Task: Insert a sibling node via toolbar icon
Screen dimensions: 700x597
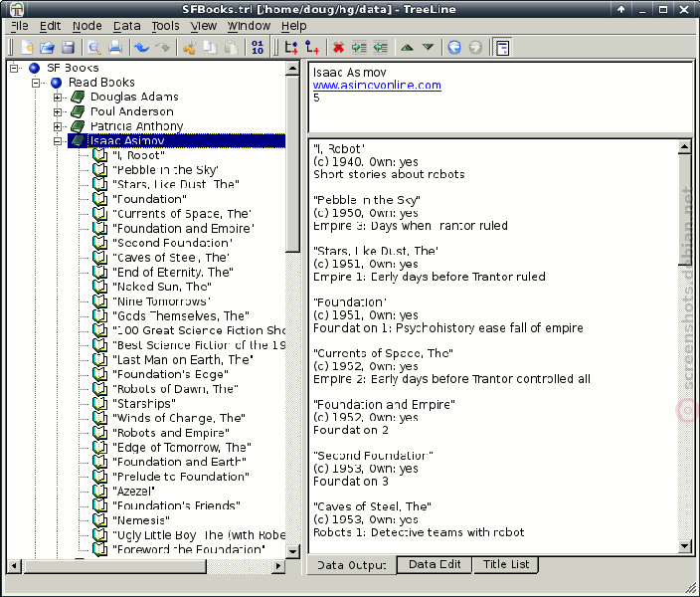Action: (x=291, y=48)
